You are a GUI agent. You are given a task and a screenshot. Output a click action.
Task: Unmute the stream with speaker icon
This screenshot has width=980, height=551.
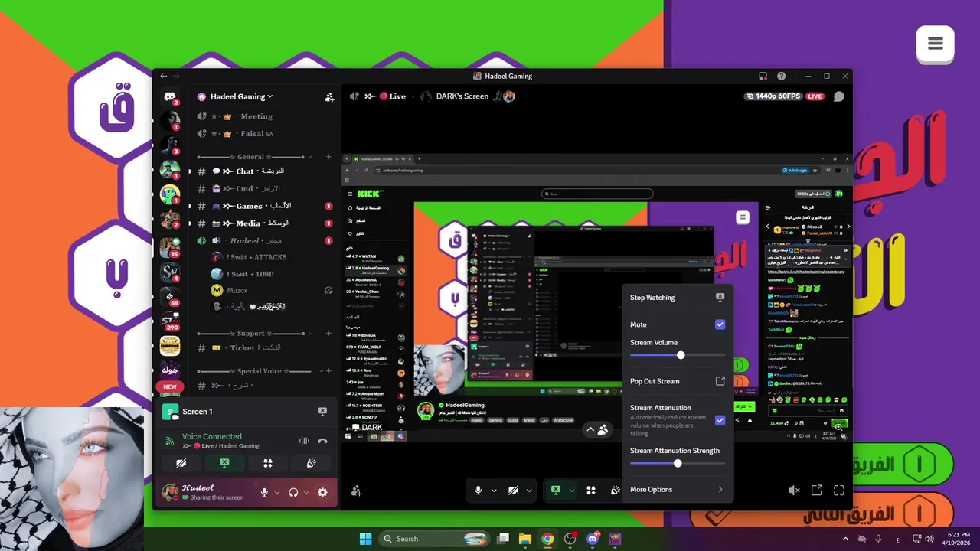click(x=795, y=491)
